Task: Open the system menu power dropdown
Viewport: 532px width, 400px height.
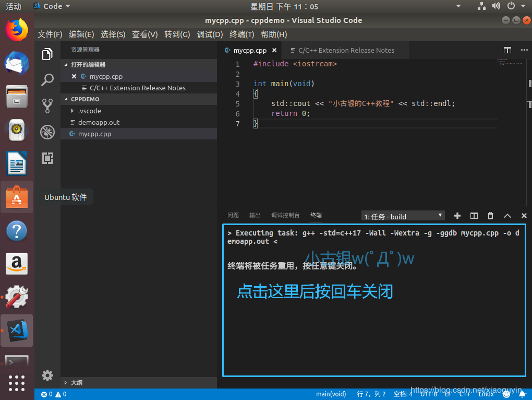Action: (516, 6)
